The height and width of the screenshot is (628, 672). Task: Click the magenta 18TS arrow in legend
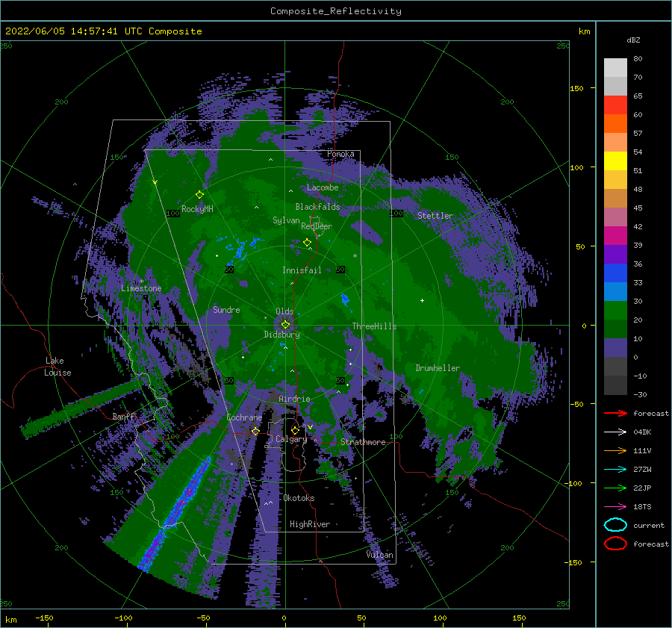click(x=615, y=507)
